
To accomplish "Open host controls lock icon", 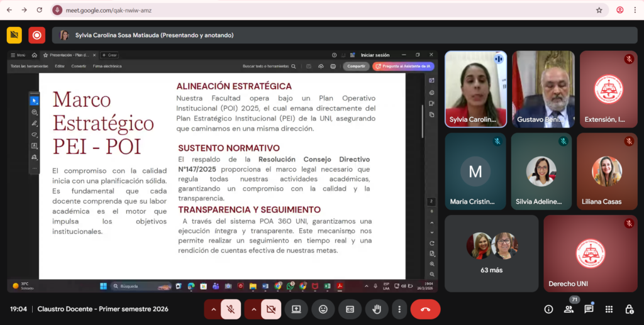I will coord(629,309).
